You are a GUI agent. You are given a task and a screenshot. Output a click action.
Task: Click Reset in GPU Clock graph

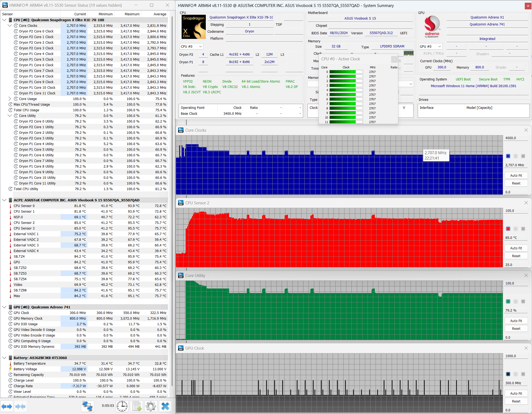(x=516, y=401)
